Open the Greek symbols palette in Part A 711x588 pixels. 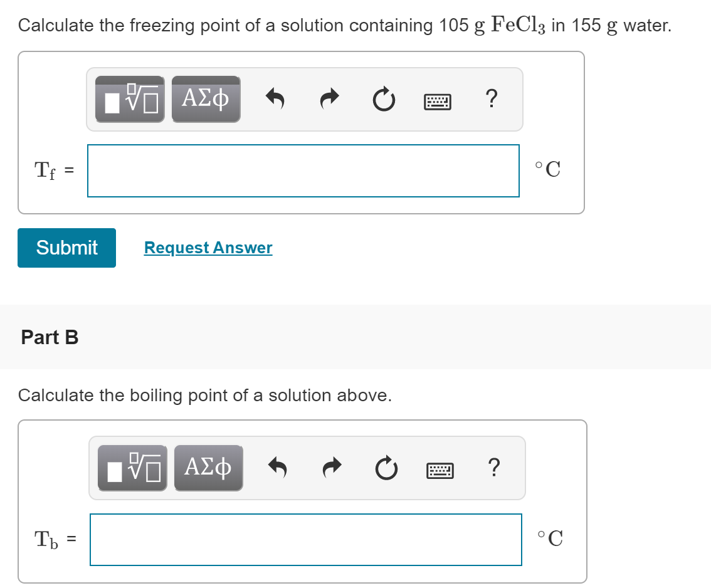click(x=206, y=98)
